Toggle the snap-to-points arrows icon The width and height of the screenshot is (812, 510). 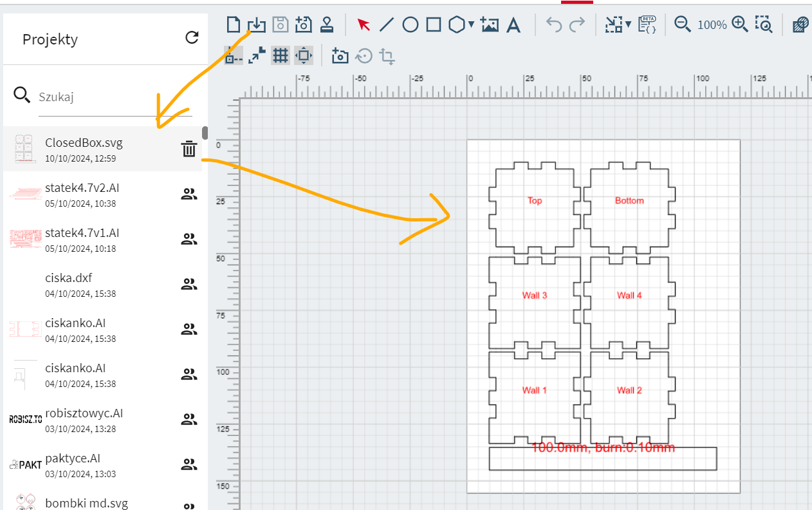257,55
